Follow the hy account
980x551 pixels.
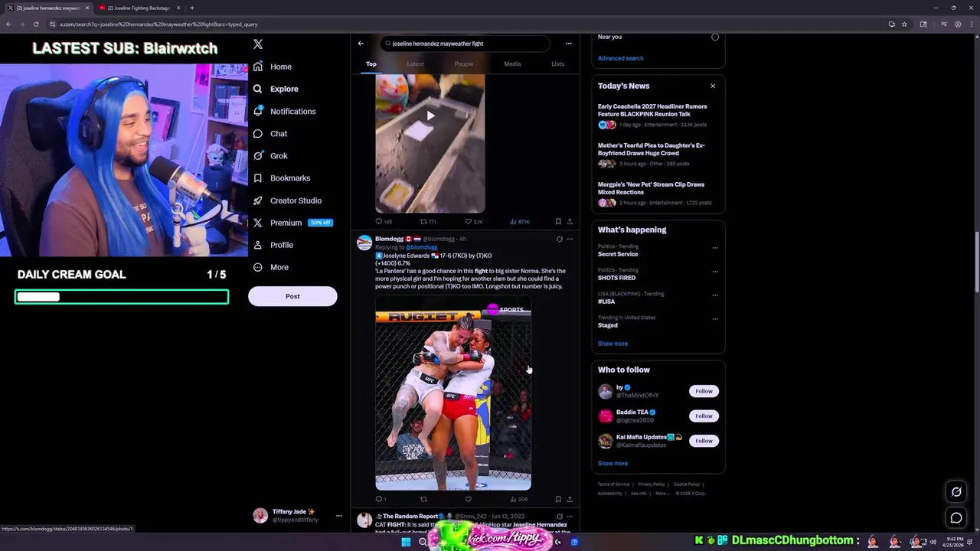click(704, 391)
